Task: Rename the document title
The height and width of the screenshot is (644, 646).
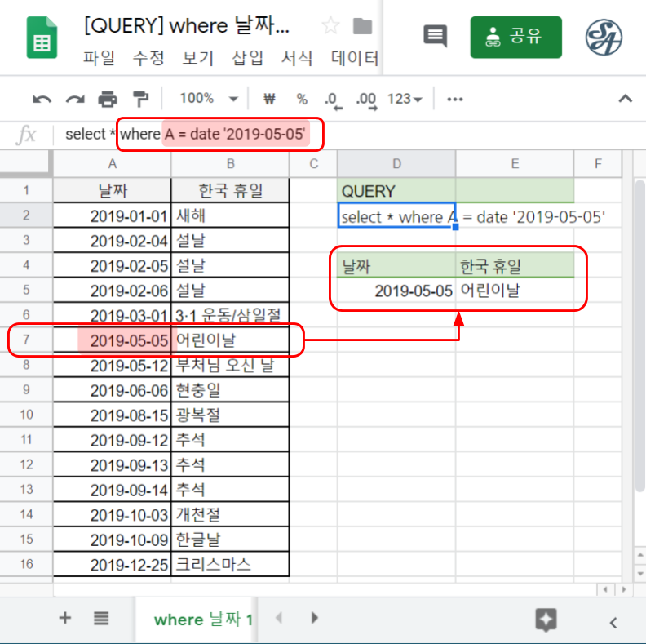Action: (187, 25)
